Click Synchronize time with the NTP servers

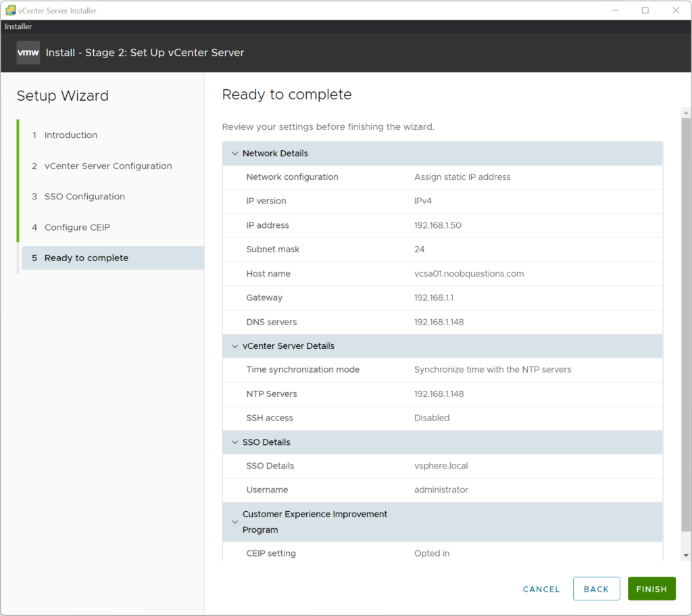(493, 370)
